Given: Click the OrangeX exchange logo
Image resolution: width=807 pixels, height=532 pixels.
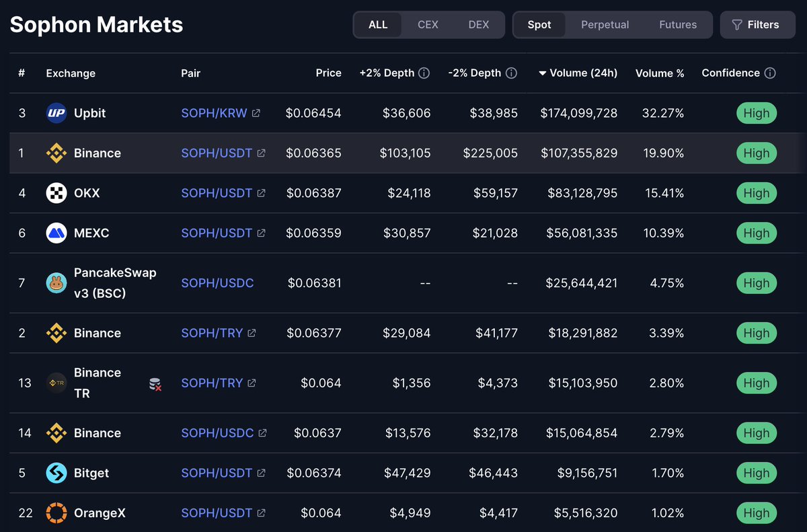Looking at the screenshot, I should (x=56, y=512).
